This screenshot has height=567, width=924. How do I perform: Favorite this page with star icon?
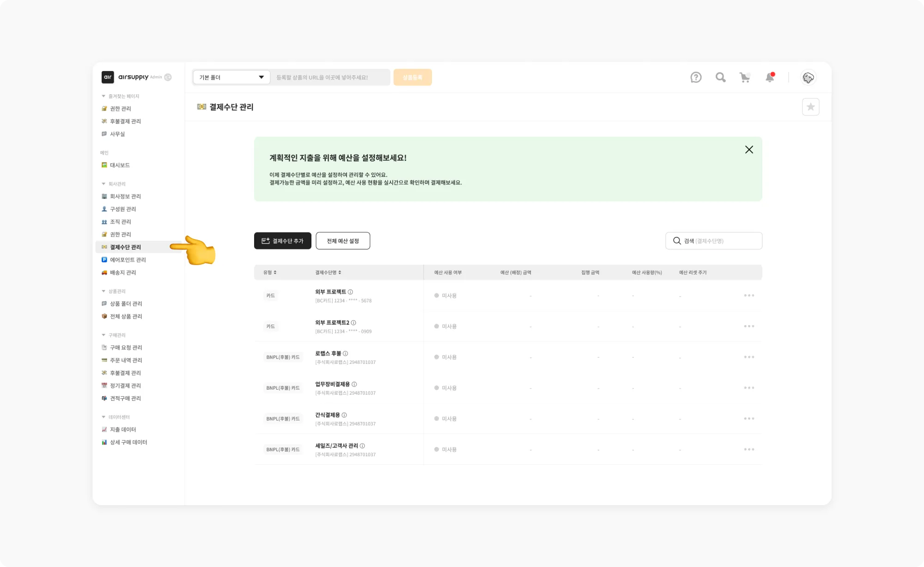[x=810, y=107]
